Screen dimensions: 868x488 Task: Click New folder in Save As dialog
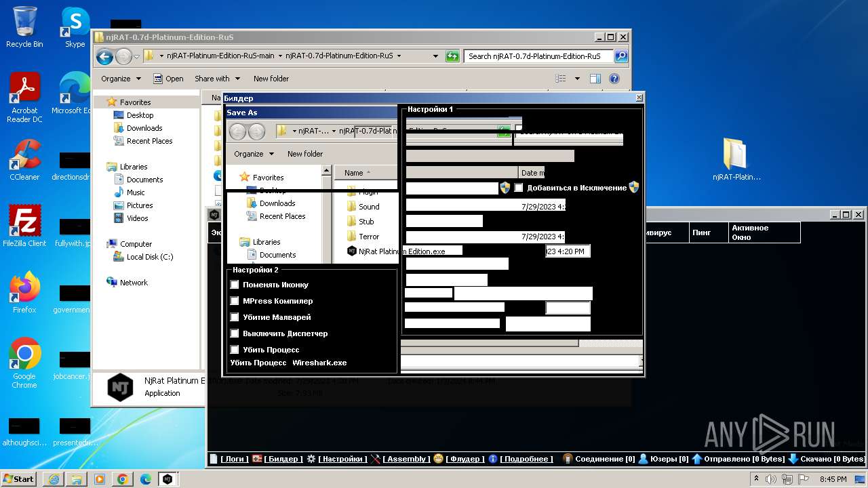305,154
